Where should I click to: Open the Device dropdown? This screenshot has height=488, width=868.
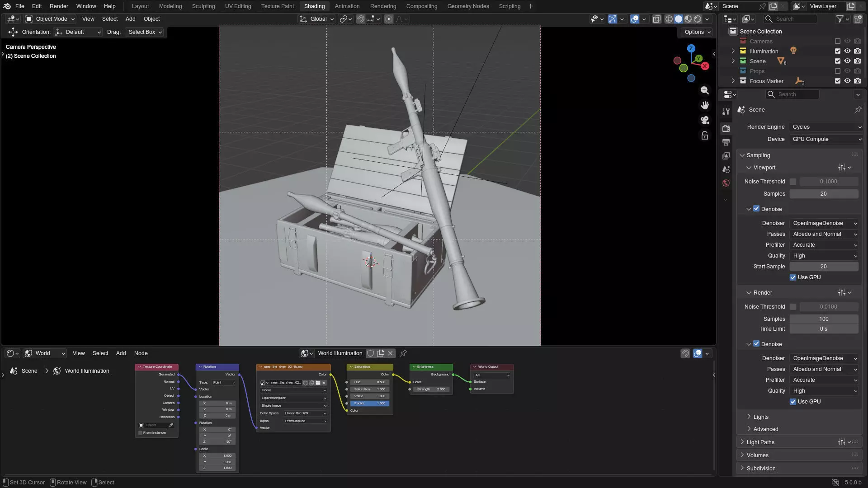pyautogui.click(x=826, y=139)
